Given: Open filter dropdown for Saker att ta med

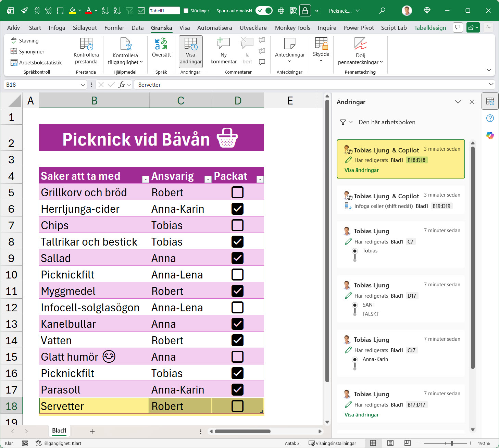Looking at the screenshot, I should (146, 179).
